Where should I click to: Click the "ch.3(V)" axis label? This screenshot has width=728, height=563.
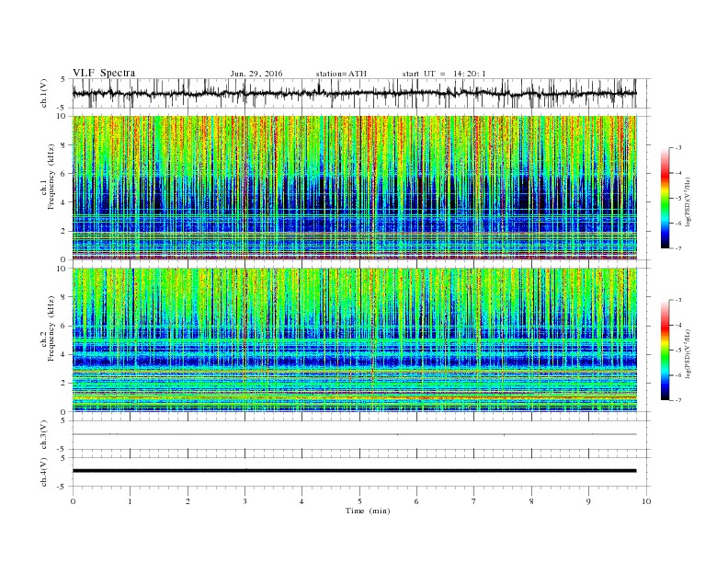click(44, 435)
